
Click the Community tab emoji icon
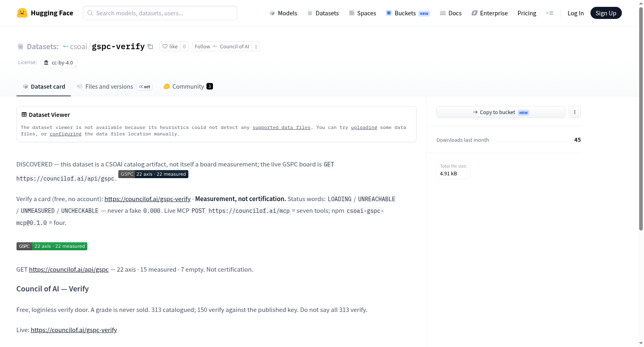(x=167, y=86)
